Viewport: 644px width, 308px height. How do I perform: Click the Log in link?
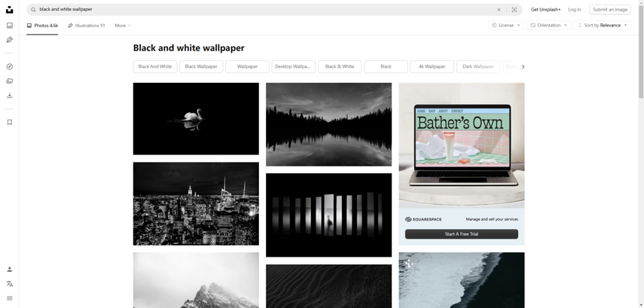574,10
